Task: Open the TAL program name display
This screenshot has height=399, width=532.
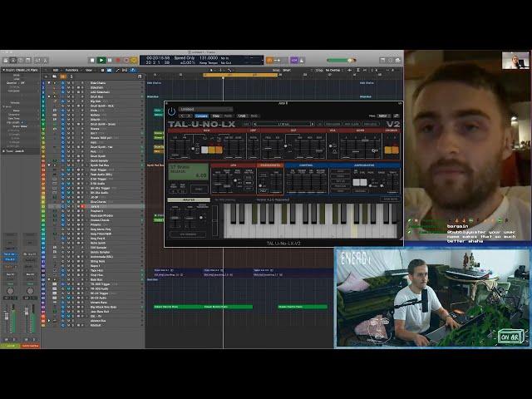Action: [283, 124]
